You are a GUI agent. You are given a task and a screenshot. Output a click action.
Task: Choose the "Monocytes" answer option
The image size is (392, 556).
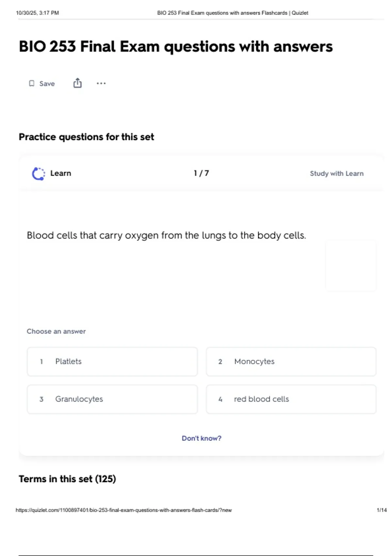(x=291, y=361)
